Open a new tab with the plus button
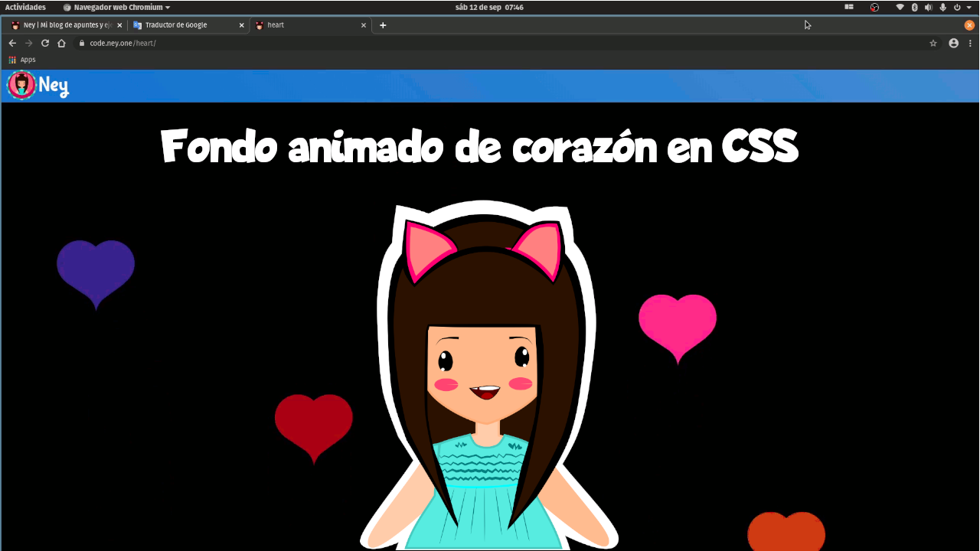This screenshot has width=980, height=551. coord(383,24)
